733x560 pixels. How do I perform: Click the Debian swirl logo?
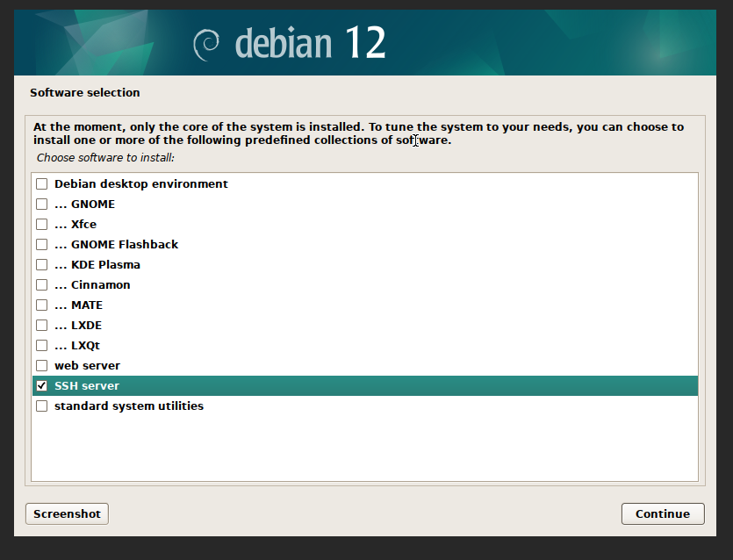coord(206,42)
